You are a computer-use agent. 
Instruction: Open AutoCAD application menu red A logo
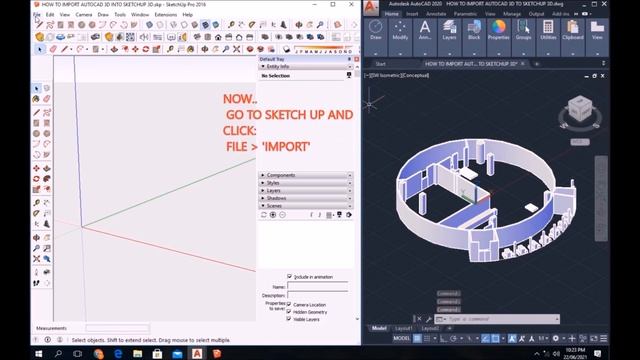pyautogui.click(x=371, y=7)
